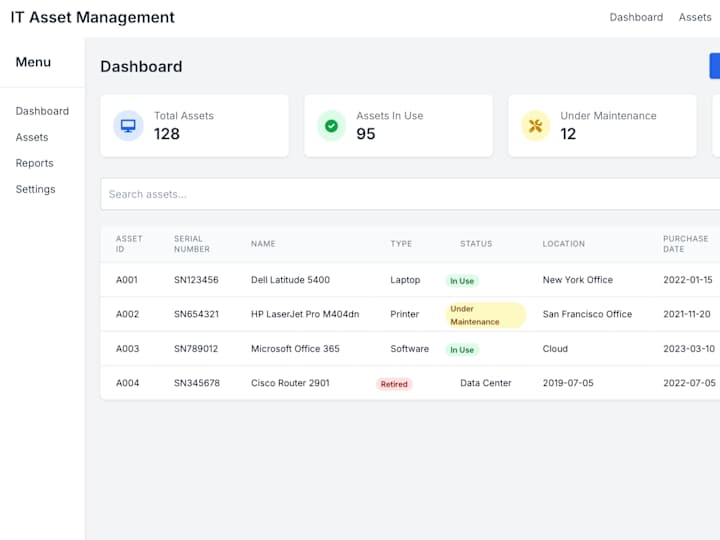Open Assets in the top navigation
The width and height of the screenshot is (720, 540).
[x=695, y=17]
